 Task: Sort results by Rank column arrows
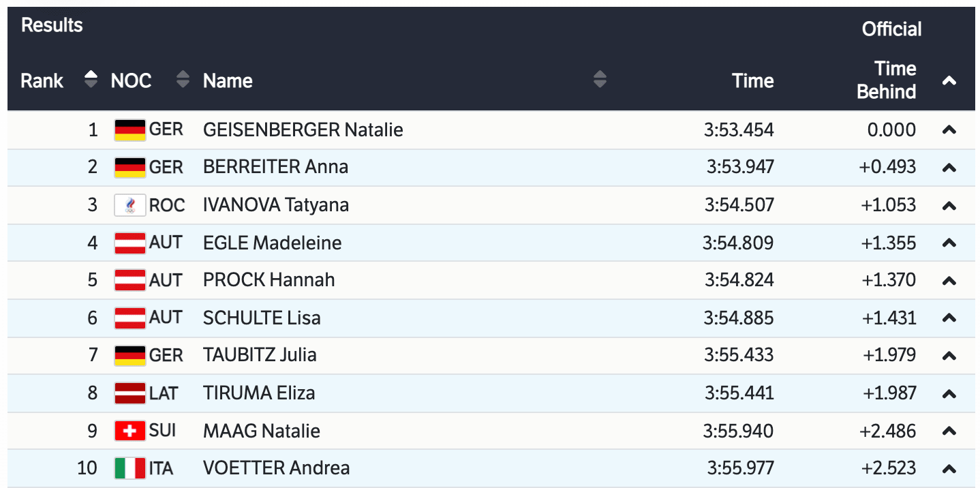point(91,80)
